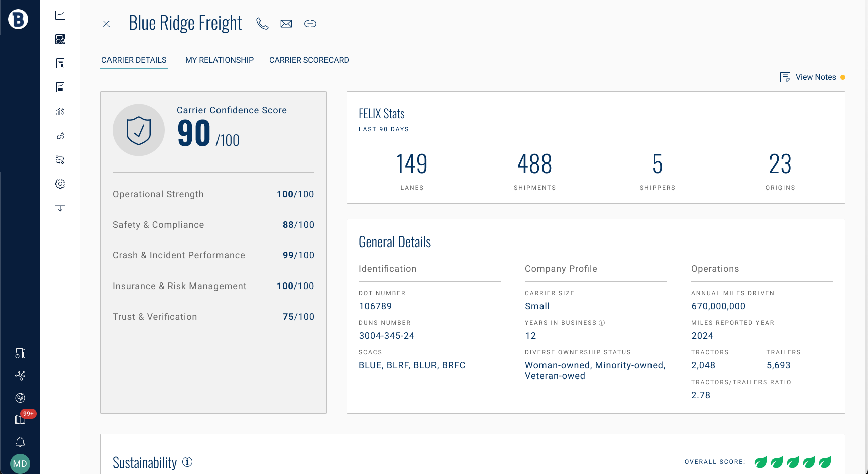Open the settings gear in sidebar
Viewport: 868px width, 474px height.
click(60, 184)
